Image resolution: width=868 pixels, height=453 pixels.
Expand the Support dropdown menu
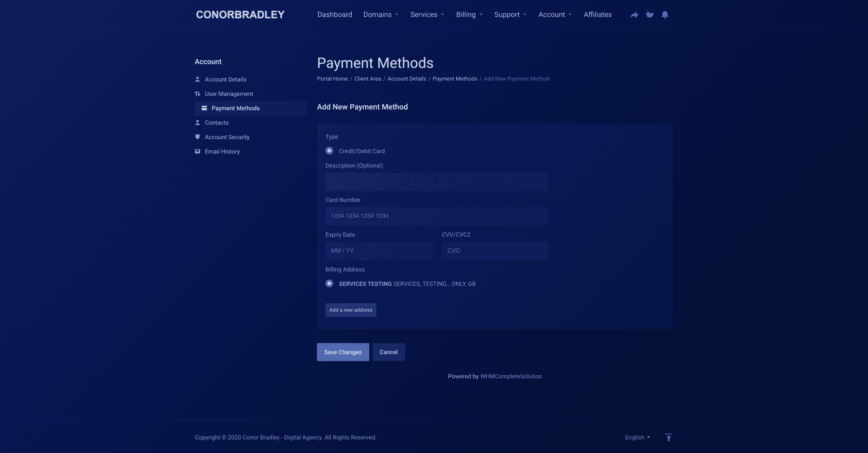510,15
